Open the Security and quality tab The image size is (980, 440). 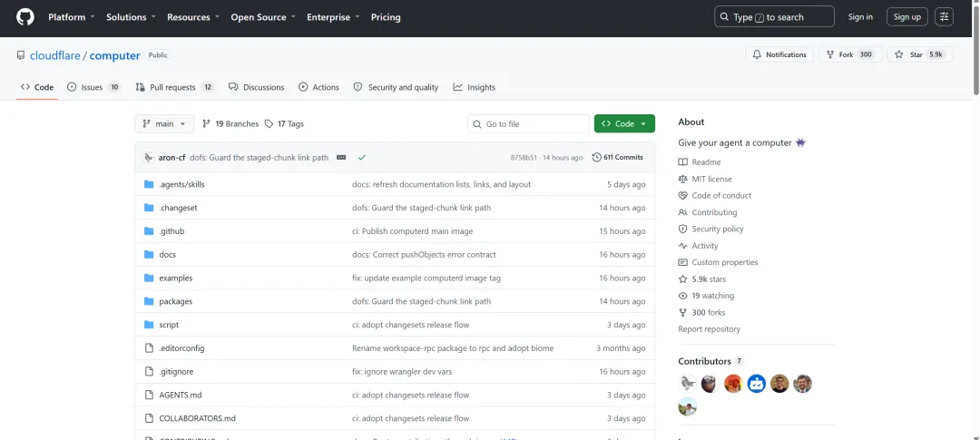pos(396,87)
